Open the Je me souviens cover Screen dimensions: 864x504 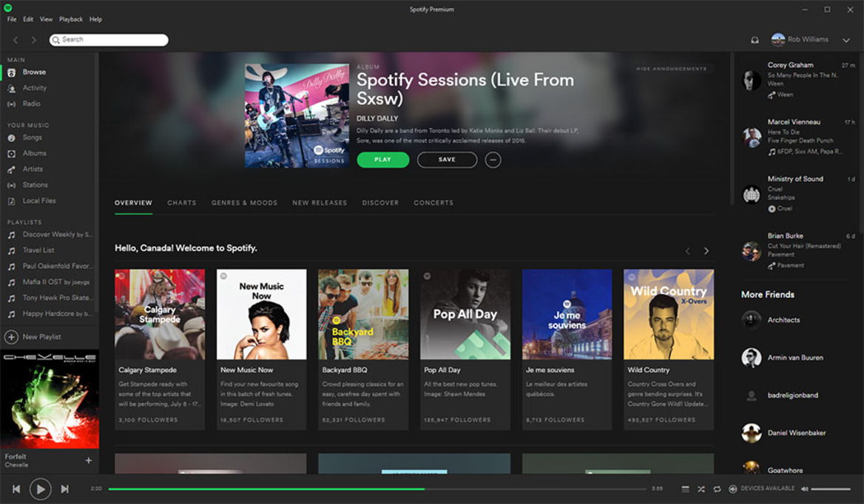(x=567, y=314)
